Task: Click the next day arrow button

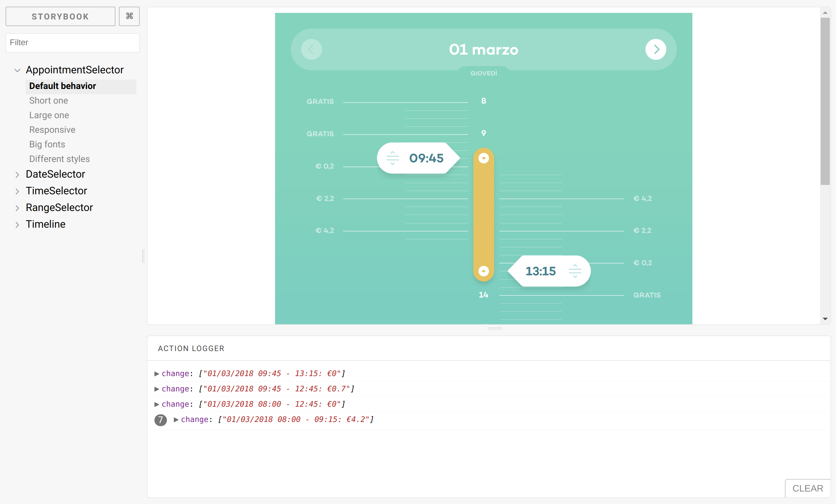Action: click(x=656, y=49)
